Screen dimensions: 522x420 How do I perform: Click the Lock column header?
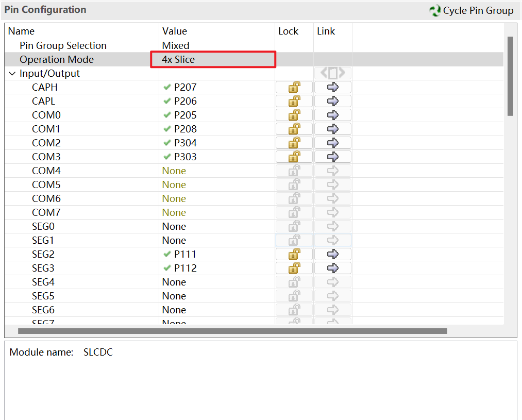(288, 31)
